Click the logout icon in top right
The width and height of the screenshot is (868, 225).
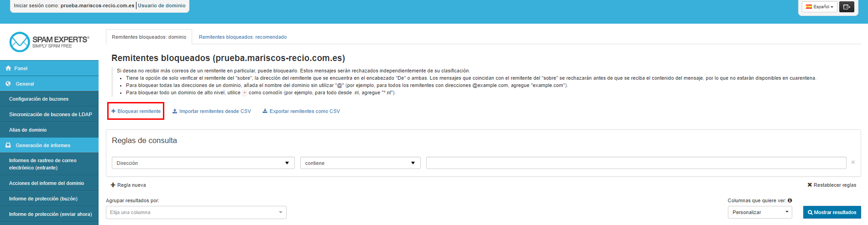click(x=847, y=7)
